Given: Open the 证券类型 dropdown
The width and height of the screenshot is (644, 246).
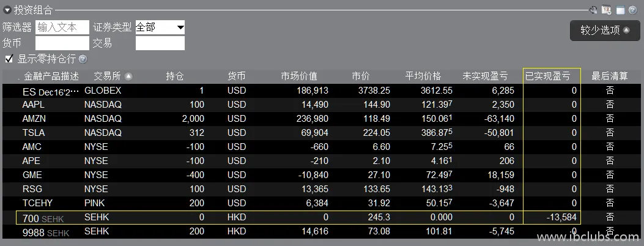Looking at the screenshot, I should point(160,28).
